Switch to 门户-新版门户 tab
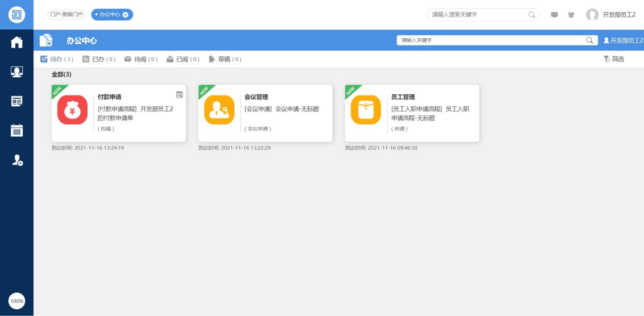Screen dimensions: 644x316 pos(66,14)
